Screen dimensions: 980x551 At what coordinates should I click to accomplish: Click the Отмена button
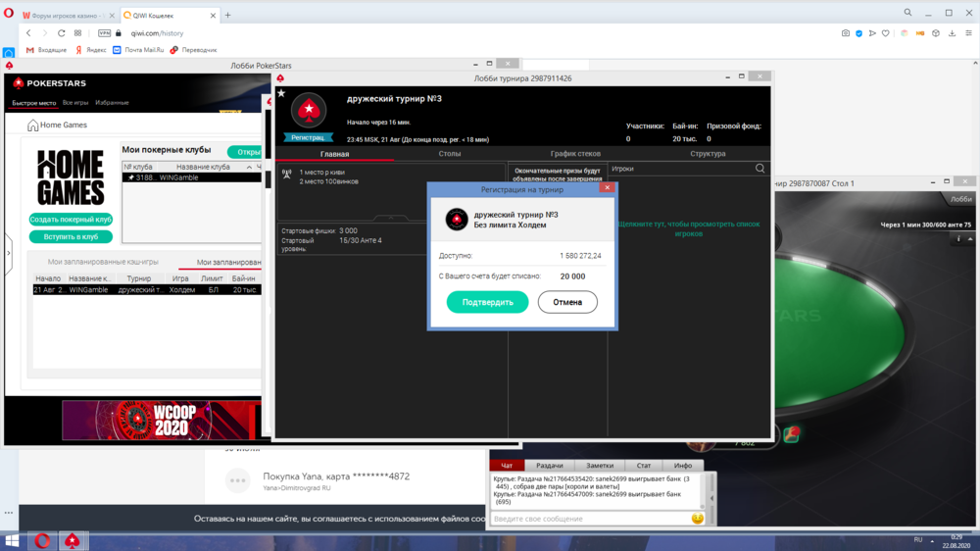(x=567, y=302)
